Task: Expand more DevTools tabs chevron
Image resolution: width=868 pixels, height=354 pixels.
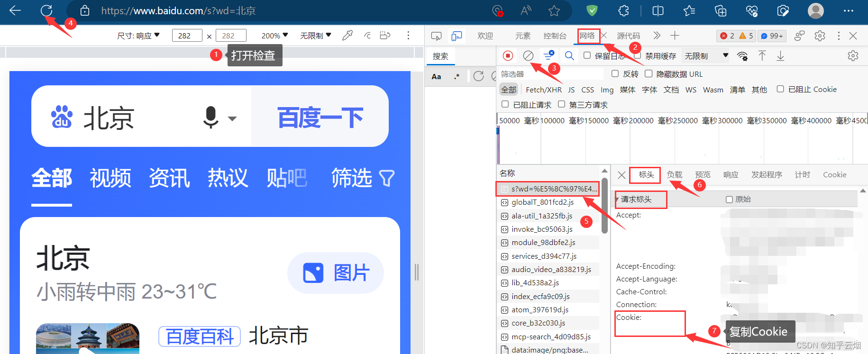Action: pyautogui.click(x=657, y=36)
